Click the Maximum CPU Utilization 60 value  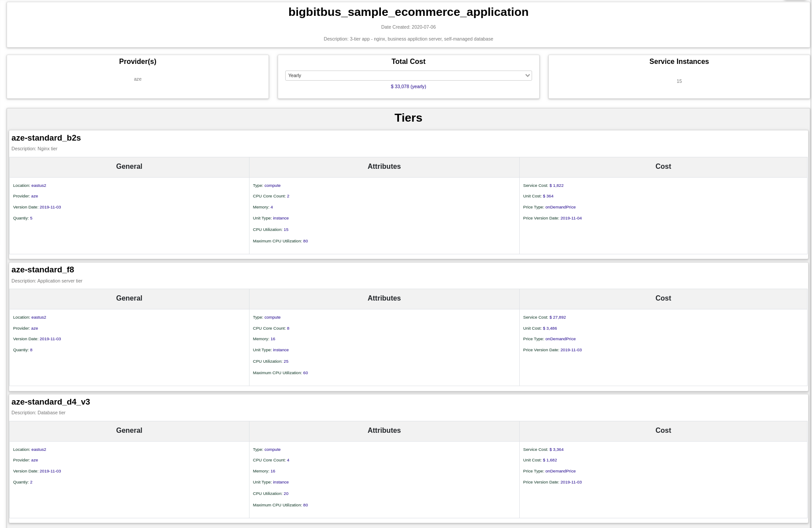(305, 373)
